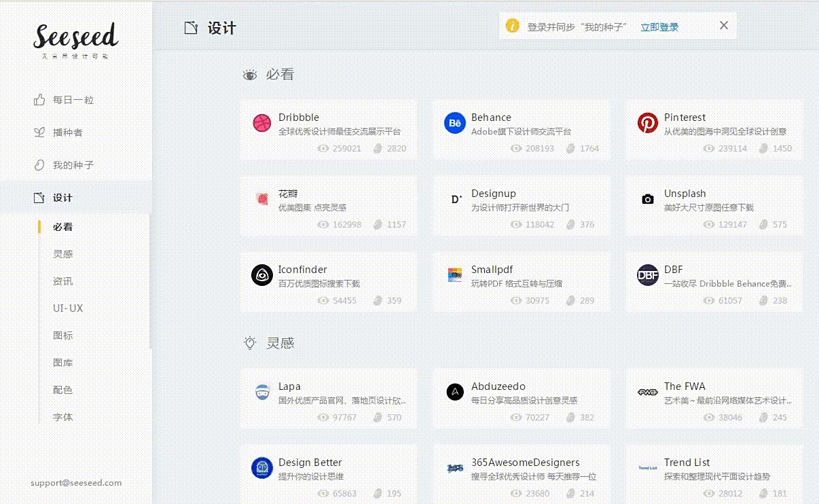This screenshot has width=819, height=504.
Task: Click the Iconfinder logo icon
Action: pos(263,275)
